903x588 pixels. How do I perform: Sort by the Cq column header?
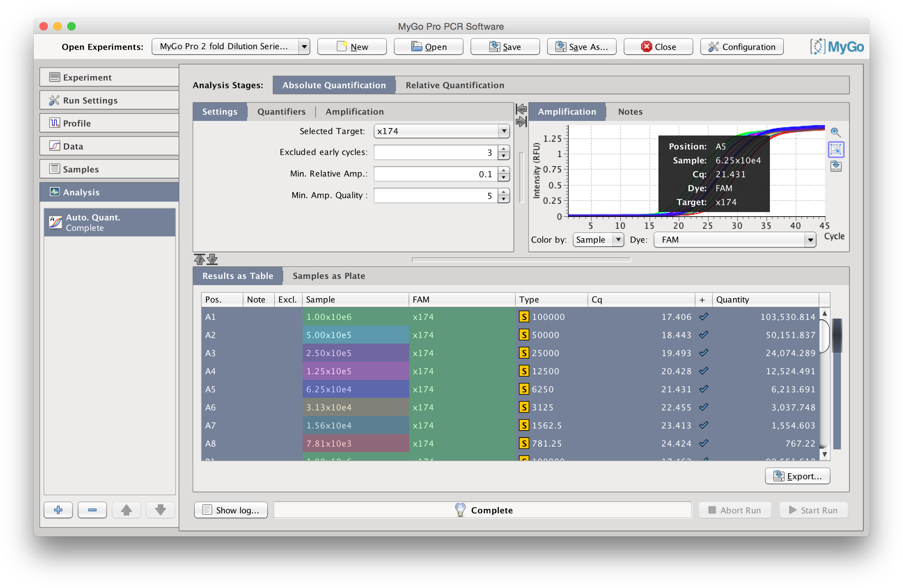[641, 299]
